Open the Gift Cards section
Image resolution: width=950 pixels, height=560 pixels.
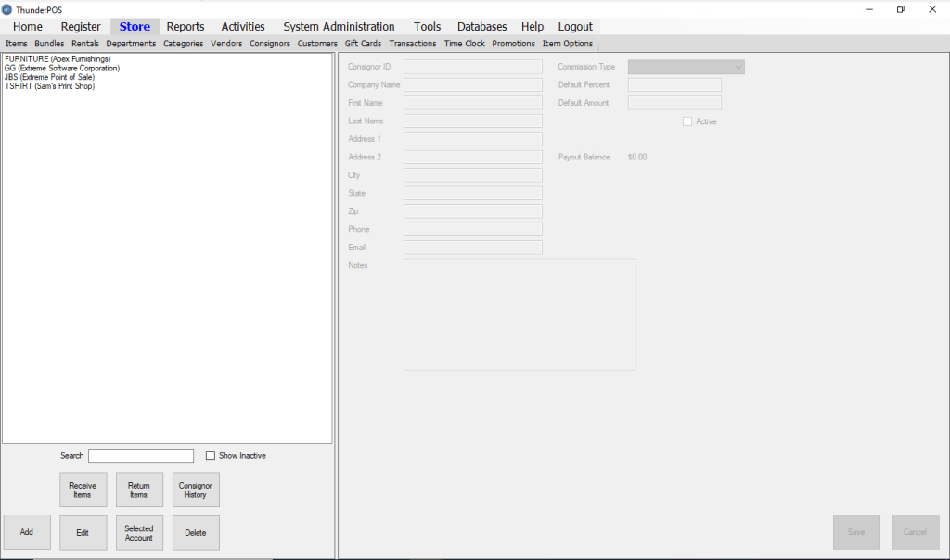click(364, 43)
